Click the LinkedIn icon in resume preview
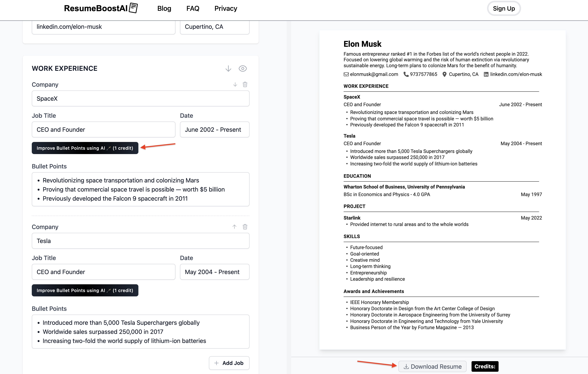Image resolution: width=588 pixels, height=374 pixels. (486, 74)
